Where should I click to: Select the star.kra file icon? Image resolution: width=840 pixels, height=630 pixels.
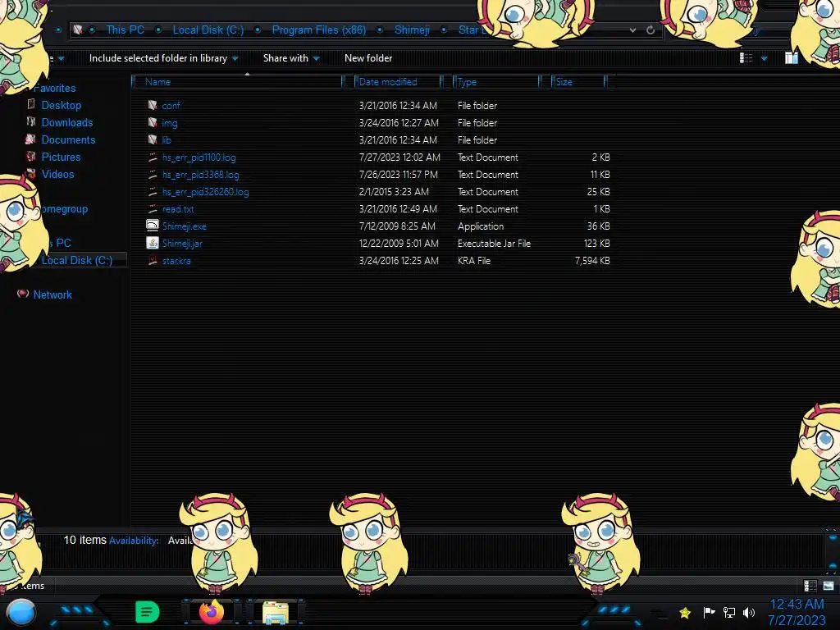coord(153,260)
